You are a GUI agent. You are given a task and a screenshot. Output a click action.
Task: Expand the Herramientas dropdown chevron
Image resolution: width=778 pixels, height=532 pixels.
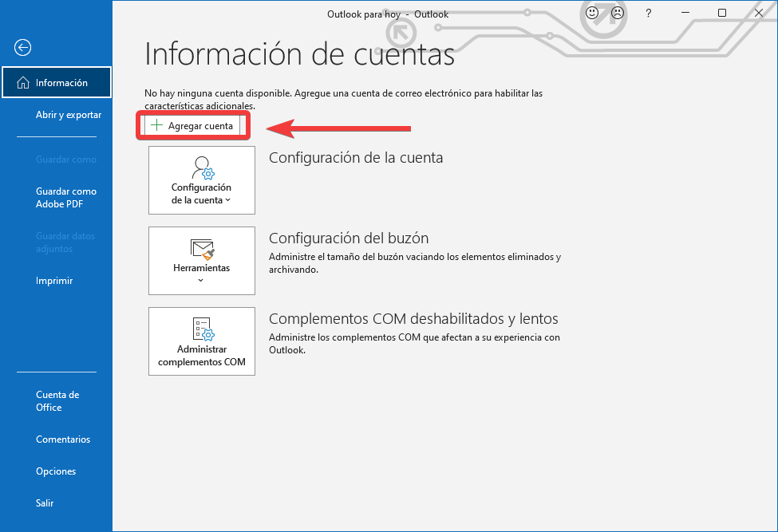[x=201, y=281]
